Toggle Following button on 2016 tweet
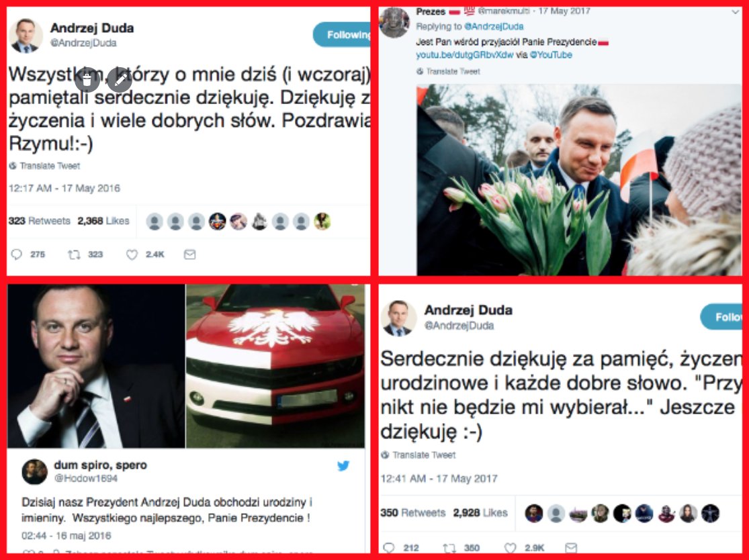 point(341,34)
